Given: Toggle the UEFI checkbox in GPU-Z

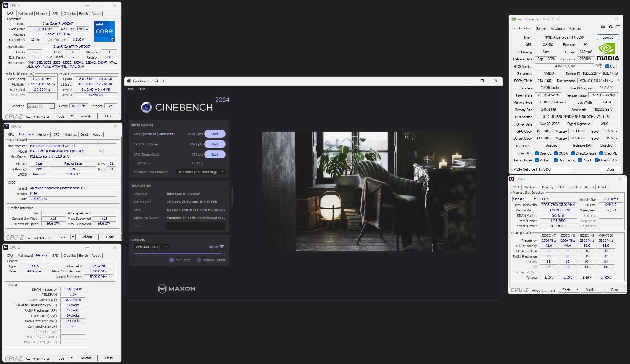Looking at the screenshot, I should 607,66.
